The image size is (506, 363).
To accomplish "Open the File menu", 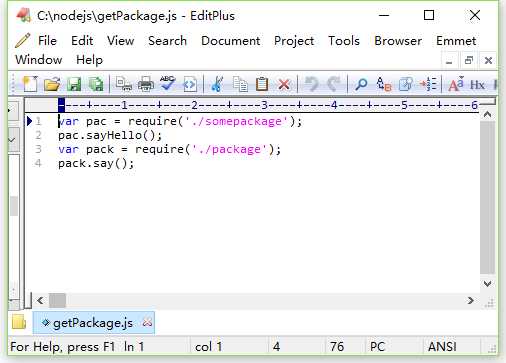I will click(47, 41).
